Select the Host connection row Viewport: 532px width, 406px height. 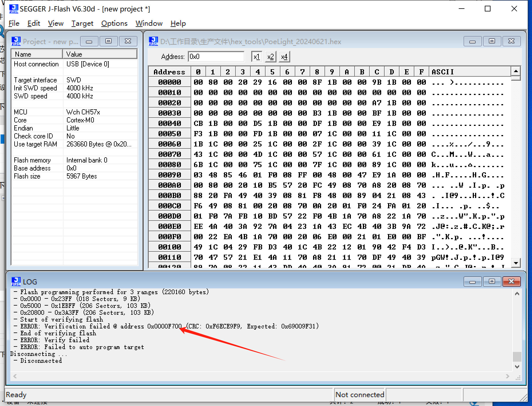[74, 64]
